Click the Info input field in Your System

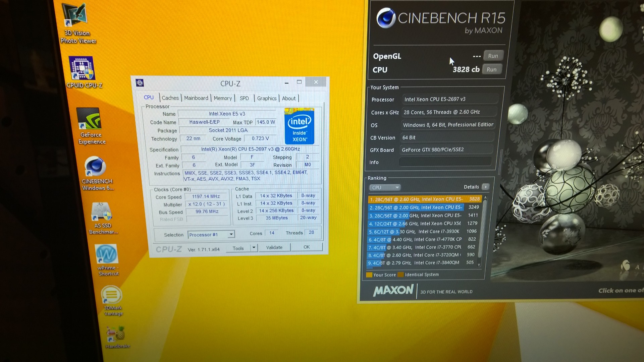tap(445, 162)
